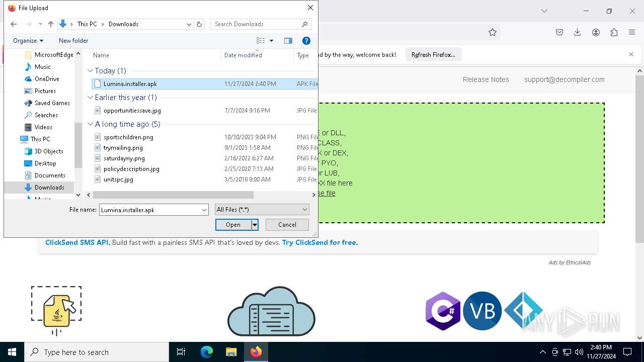Open Searches folder in sidebar
The width and height of the screenshot is (644, 362).
click(46, 115)
